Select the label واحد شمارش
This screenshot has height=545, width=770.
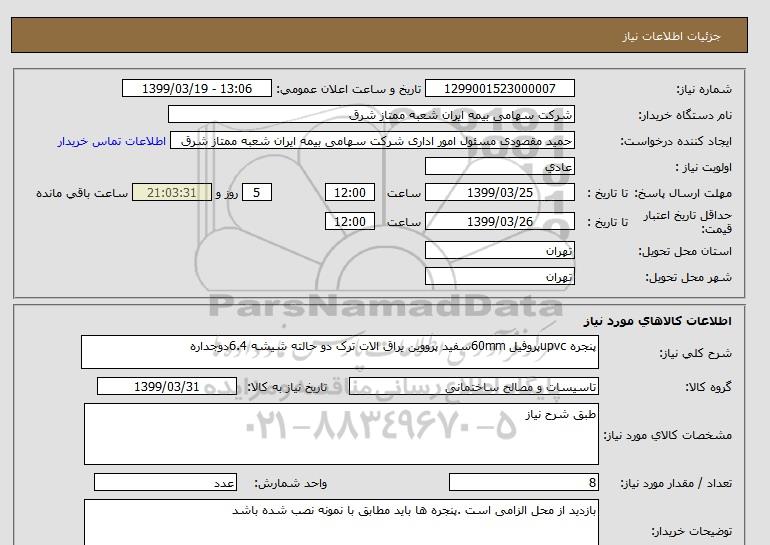click(291, 484)
